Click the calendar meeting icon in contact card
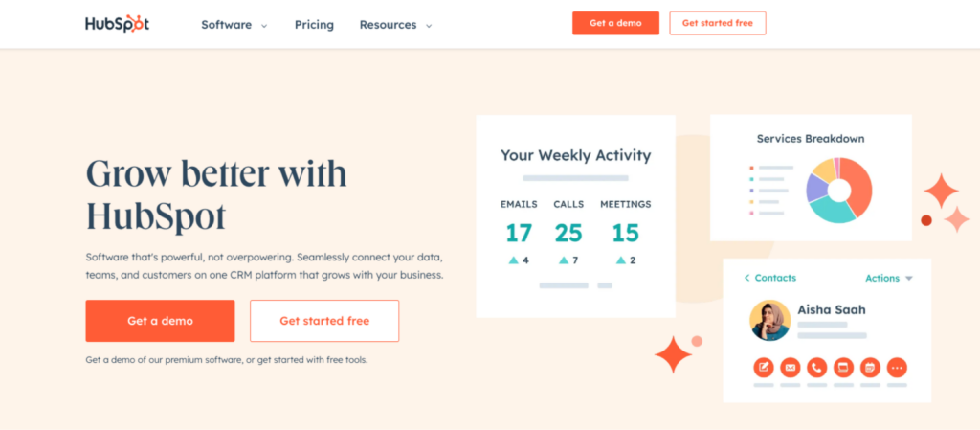This screenshot has width=980, height=430. (x=870, y=367)
